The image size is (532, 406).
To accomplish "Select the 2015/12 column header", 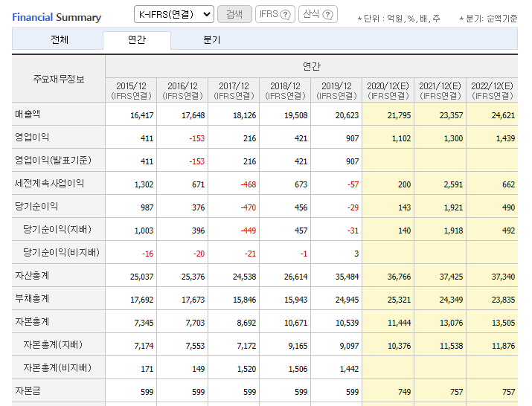I will 131,90.
